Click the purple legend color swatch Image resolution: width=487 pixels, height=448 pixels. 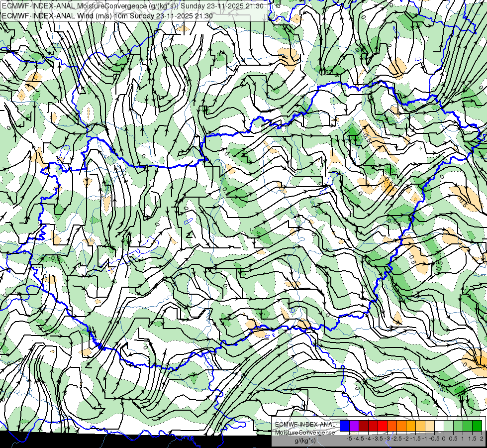tap(354, 426)
